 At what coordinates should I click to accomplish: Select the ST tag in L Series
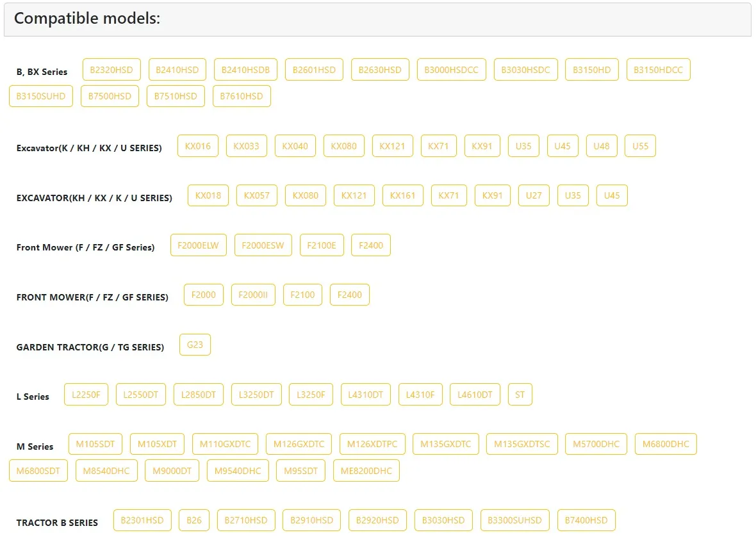click(520, 395)
